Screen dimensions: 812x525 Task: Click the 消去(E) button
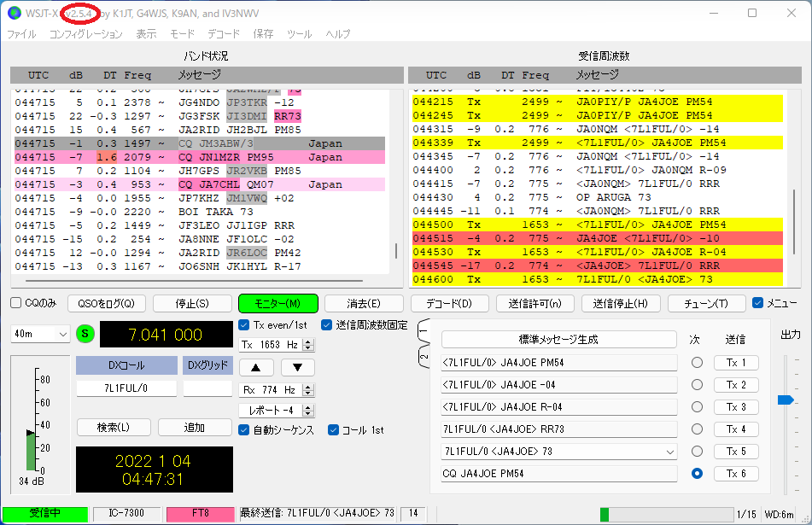(x=364, y=303)
